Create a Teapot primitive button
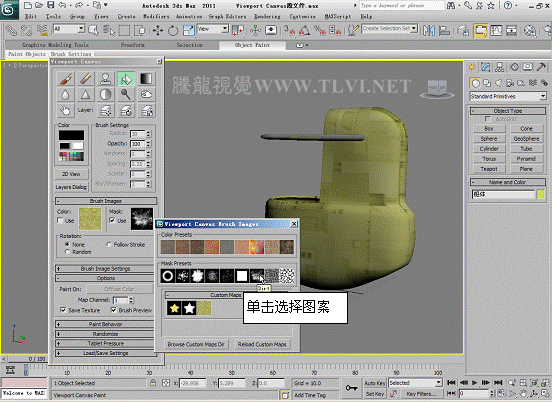 coord(489,169)
